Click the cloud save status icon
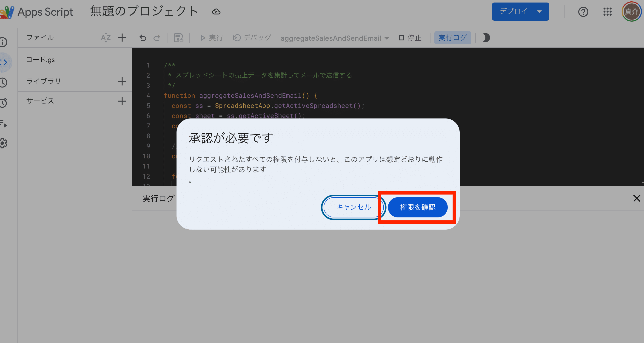 (216, 12)
